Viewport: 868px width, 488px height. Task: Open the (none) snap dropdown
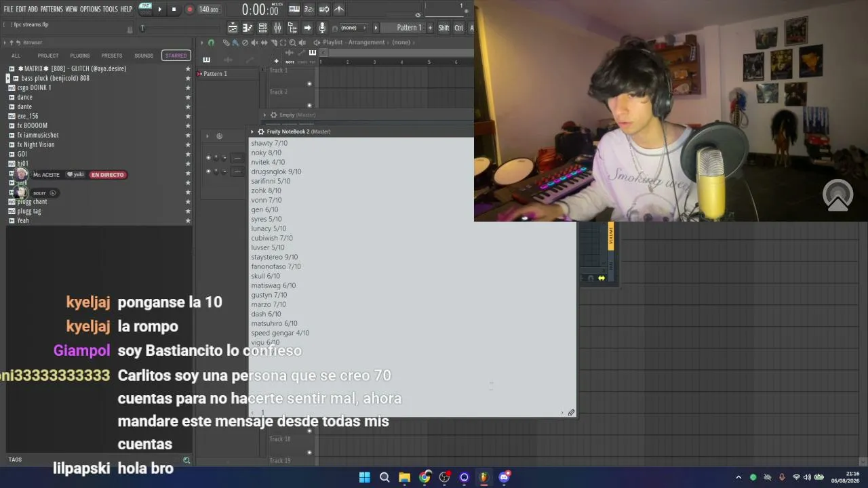pyautogui.click(x=353, y=28)
